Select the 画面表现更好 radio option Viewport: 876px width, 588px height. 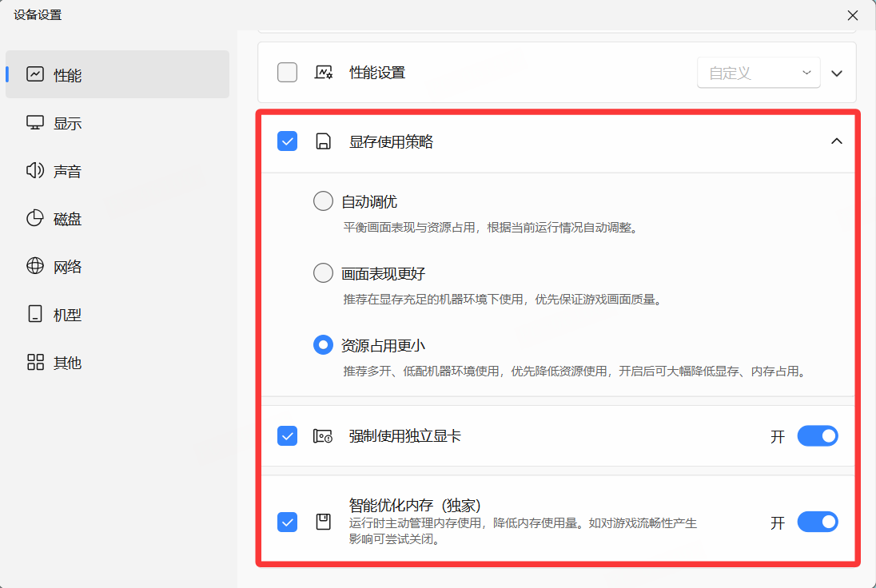[323, 274]
